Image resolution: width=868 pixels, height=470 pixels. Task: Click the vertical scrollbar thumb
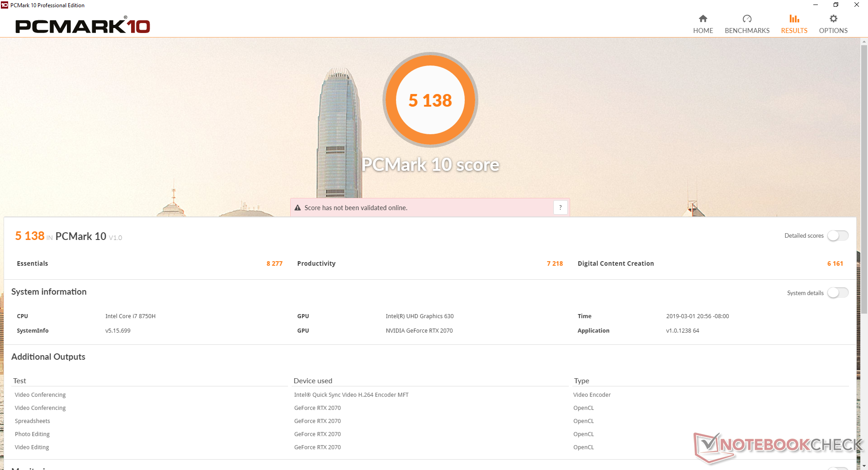[864, 176]
